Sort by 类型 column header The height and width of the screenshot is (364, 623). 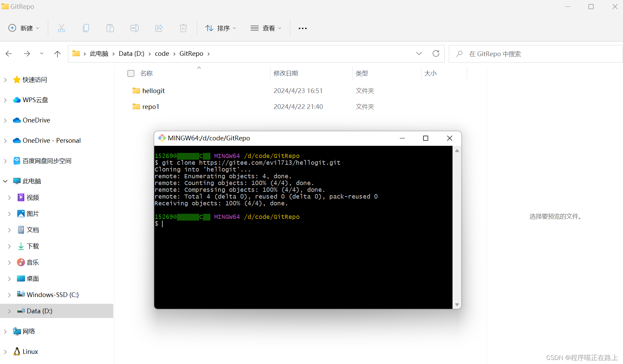click(x=362, y=73)
